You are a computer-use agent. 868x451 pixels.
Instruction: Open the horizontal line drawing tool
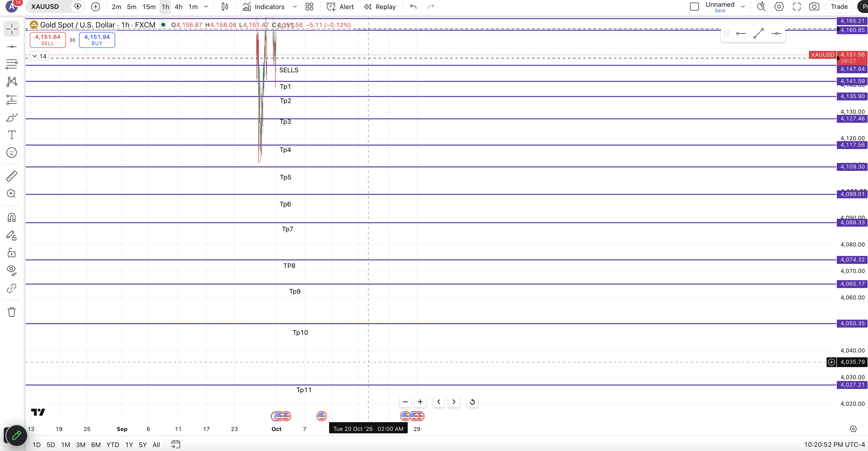(11, 47)
